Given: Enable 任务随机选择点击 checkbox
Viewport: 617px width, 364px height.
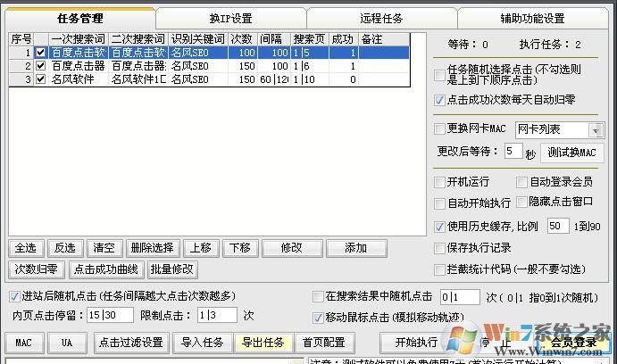Looking at the screenshot, I should tap(439, 75).
